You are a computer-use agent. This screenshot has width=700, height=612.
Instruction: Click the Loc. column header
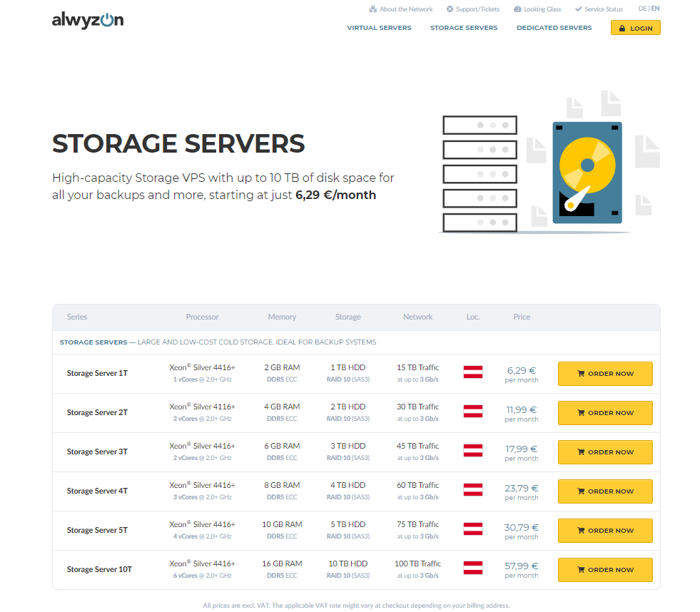pos(473,317)
